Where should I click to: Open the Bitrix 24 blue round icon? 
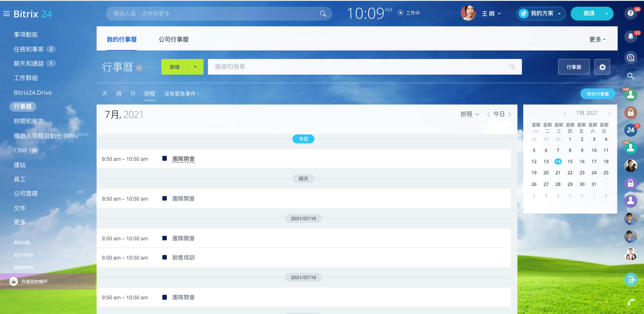click(x=630, y=130)
